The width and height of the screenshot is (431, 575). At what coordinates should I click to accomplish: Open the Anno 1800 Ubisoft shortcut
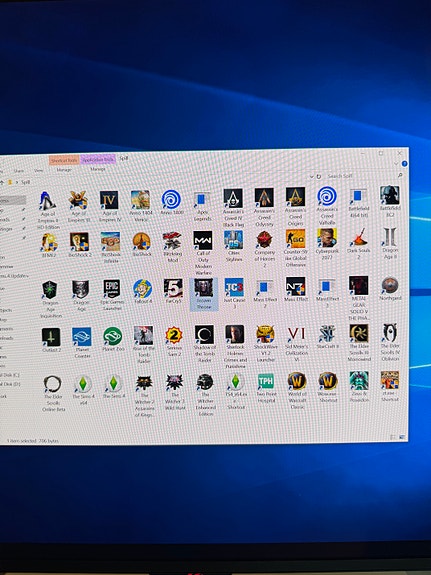(x=171, y=199)
